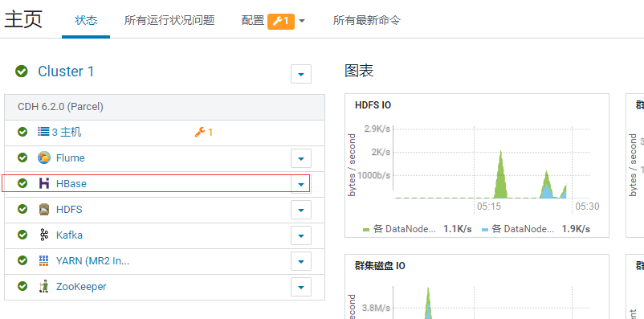The width and height of the screenshot is (644, 319).
Task: Open the Cluster 1 link
Action: pos(66,72)
